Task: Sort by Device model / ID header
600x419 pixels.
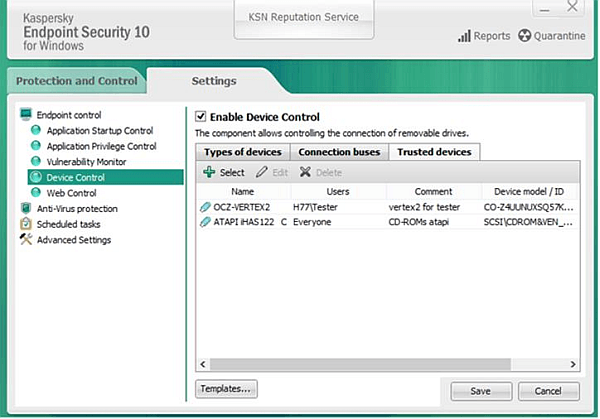Action: click(529, 191)
